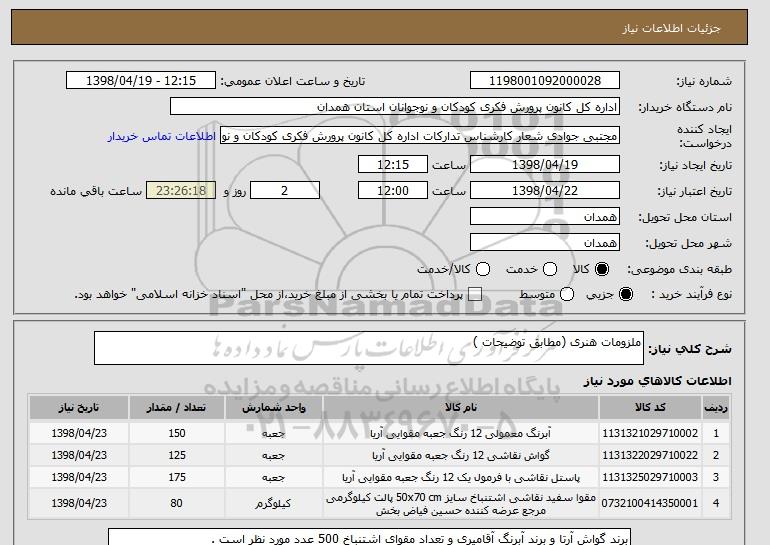Image resolution: width=770 pixels, height=545 pixels.
Task: Click the public announcement date-time field
Action: 141,81
